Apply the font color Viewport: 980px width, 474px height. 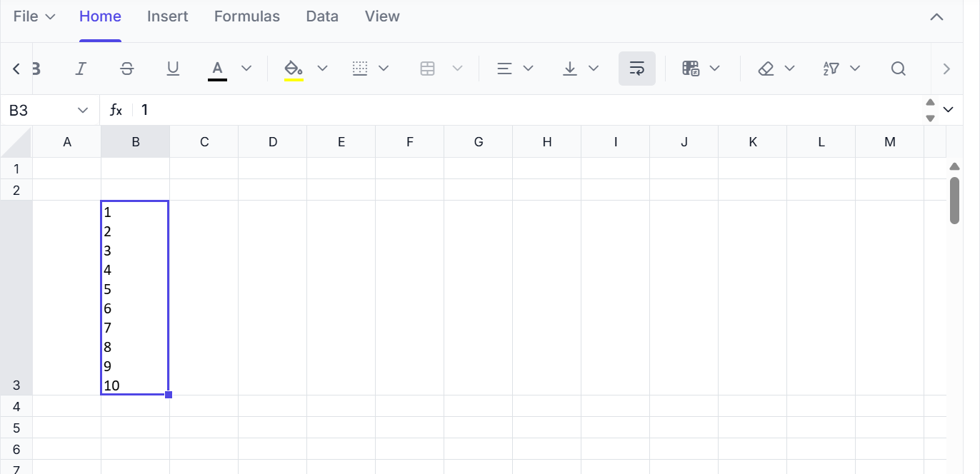pos(217,69)
